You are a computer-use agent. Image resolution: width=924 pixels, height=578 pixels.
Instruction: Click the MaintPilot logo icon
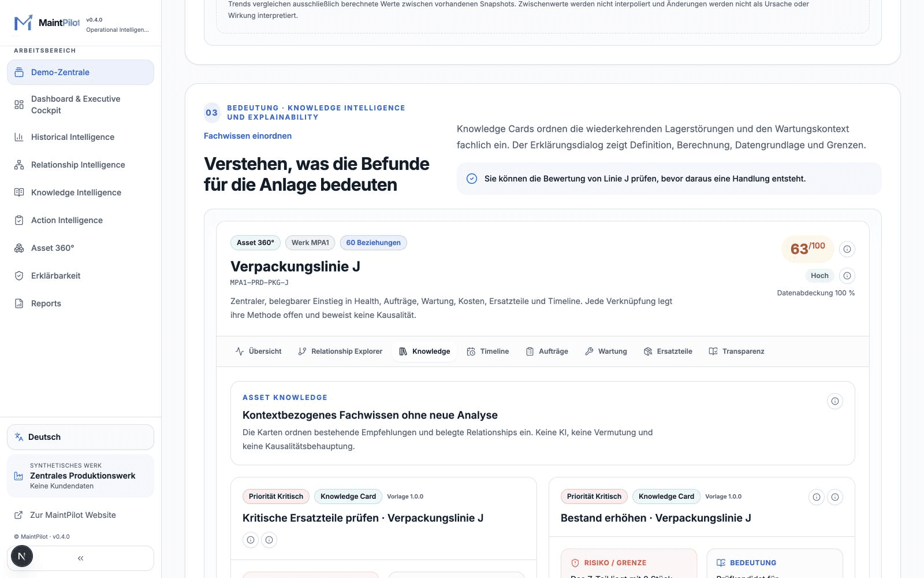23,23
